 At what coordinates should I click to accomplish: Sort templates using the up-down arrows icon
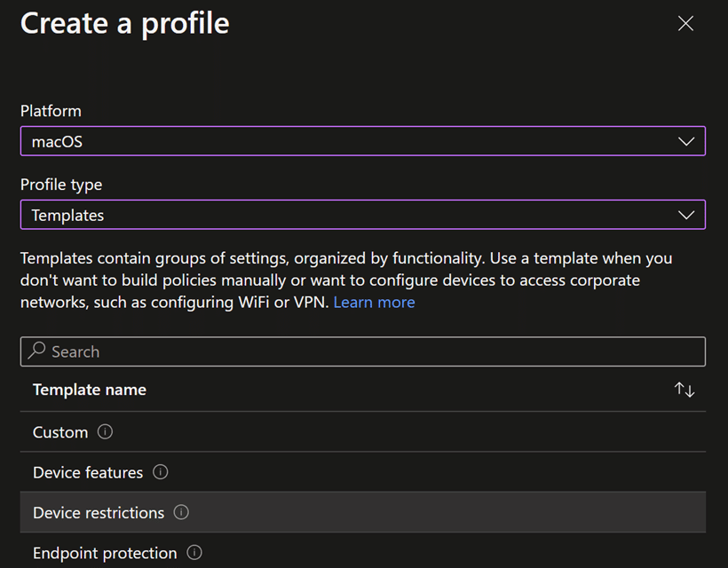pyautogui.click(x=684, y=390)
